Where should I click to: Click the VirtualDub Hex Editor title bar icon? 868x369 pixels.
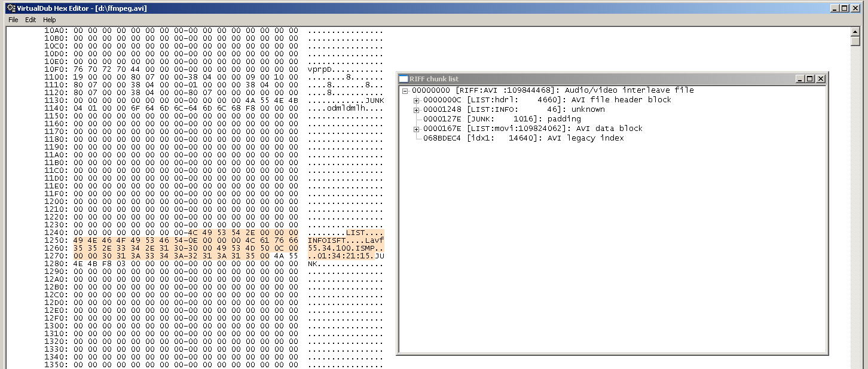10,8
